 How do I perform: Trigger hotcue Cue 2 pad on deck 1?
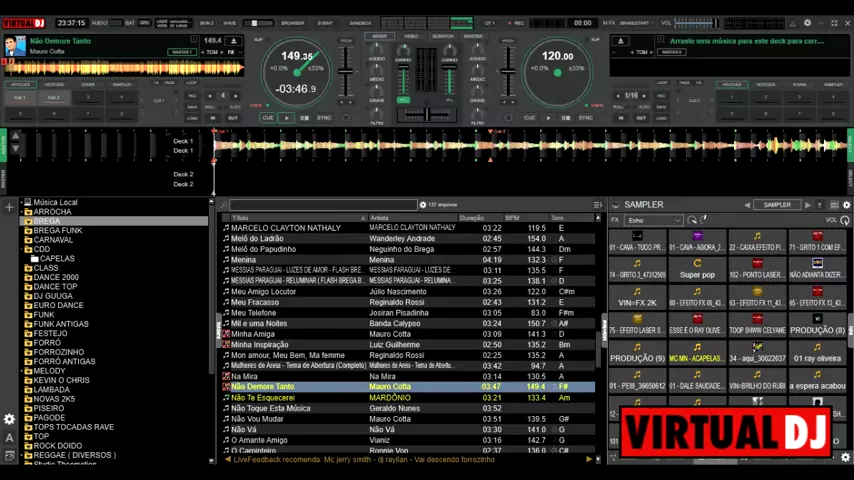pos(53,98)
